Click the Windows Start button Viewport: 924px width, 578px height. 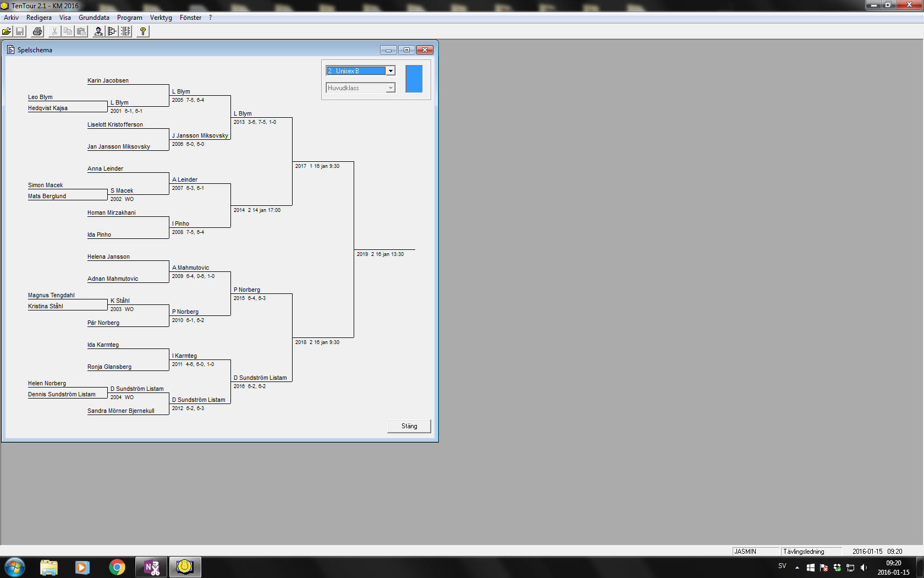point(15,567)
